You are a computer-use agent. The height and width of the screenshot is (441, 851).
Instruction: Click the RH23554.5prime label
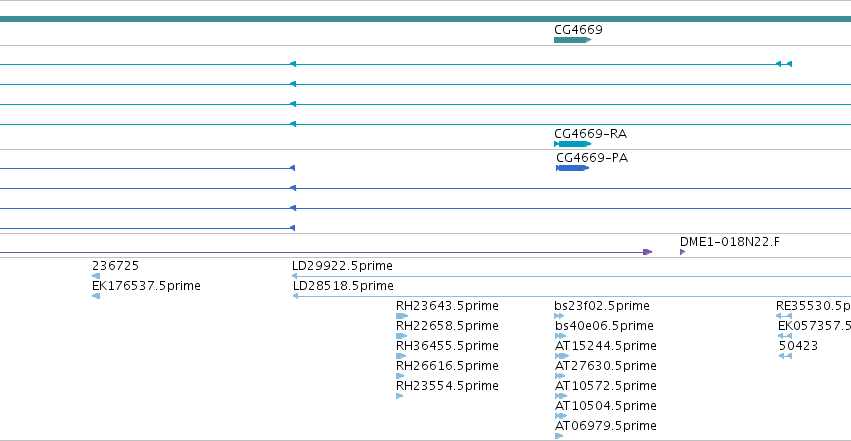447,386
